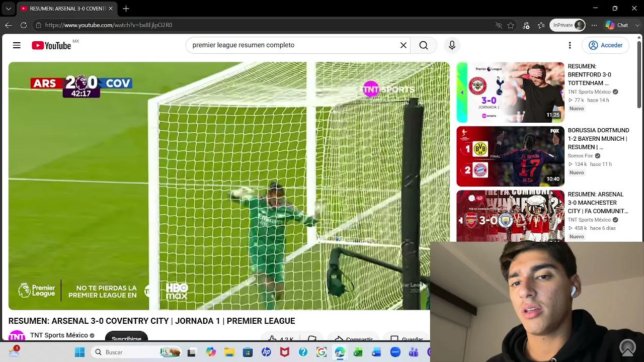Click the InPrivate profile badge

pyautogui.click(x=568, y=25)
